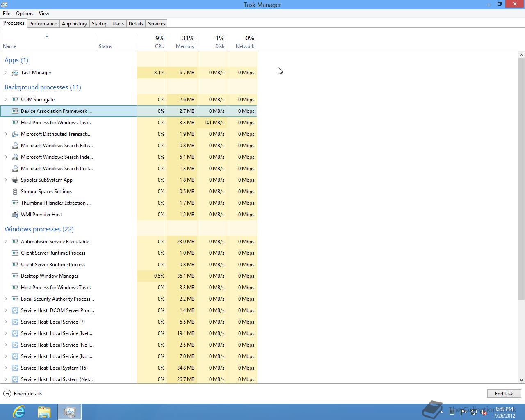Select the Host Process for Windows Tasks background row
The width and height of the screenshot is (525, 420).
click(129, 123)
